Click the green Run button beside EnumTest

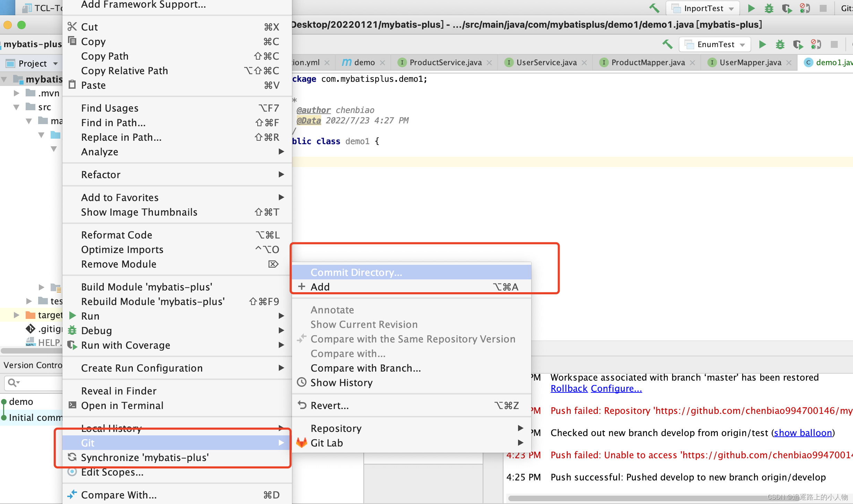point(762,44)
